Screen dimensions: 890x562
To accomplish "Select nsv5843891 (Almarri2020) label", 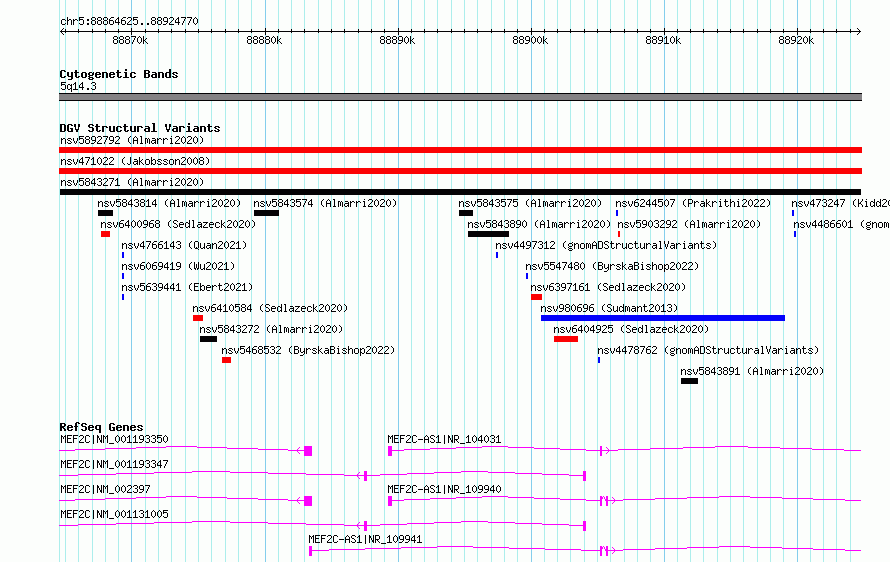I will pos(752,371).
